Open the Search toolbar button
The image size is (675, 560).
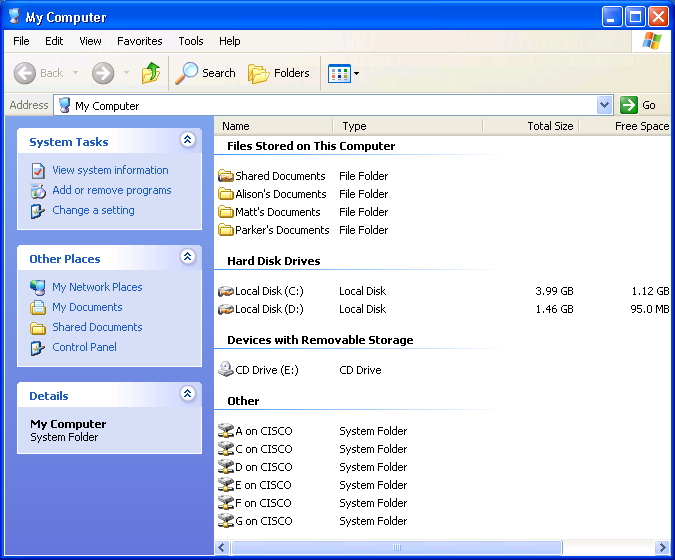(205, 73)
